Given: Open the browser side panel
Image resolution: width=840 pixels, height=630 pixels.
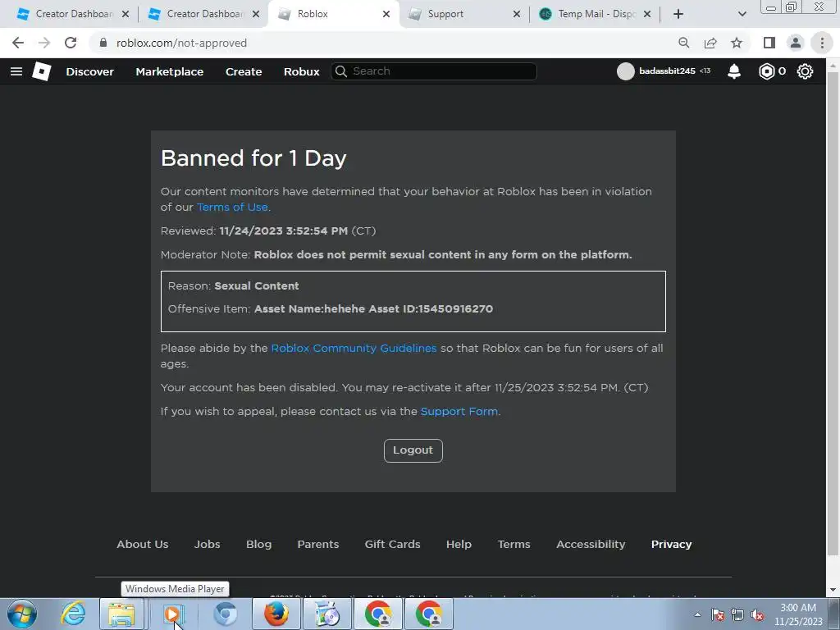Looking at the screenshot, I should (x=769, y=43).
